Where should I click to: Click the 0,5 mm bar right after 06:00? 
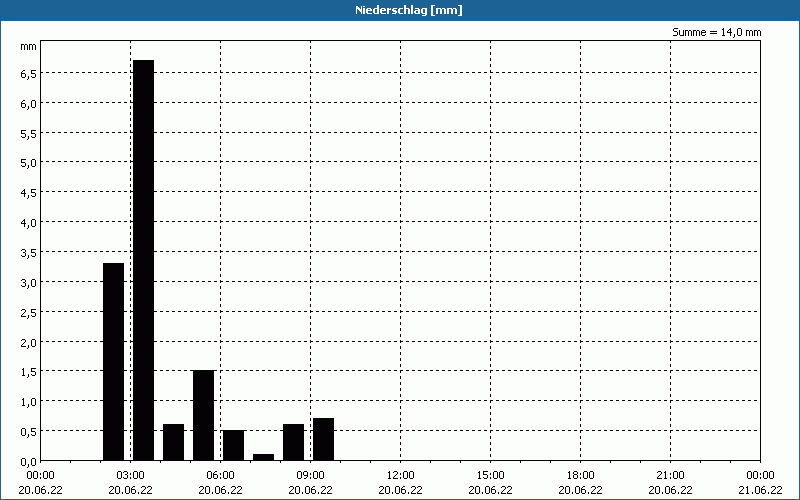pyautogui.click(x=233, y=445)
